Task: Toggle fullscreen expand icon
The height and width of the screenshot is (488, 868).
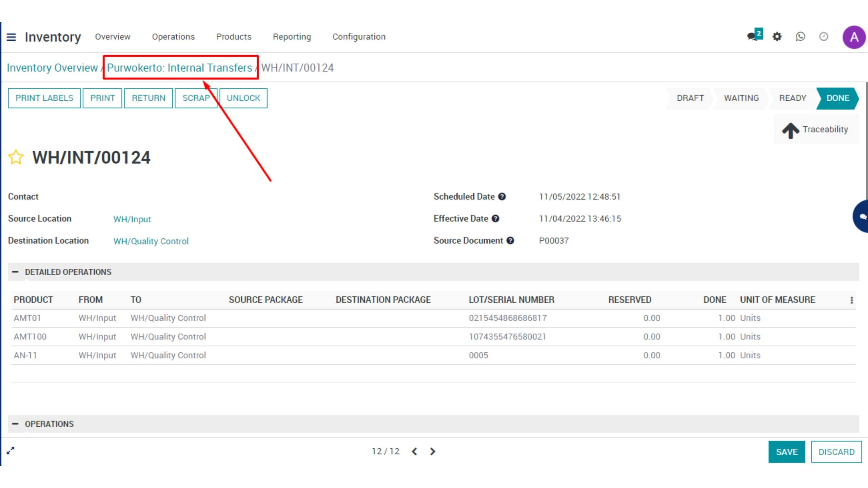Action: pos(11,450)
